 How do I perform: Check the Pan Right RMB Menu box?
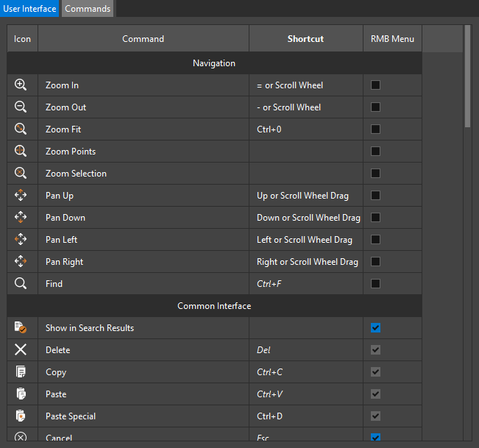point(375,261)
